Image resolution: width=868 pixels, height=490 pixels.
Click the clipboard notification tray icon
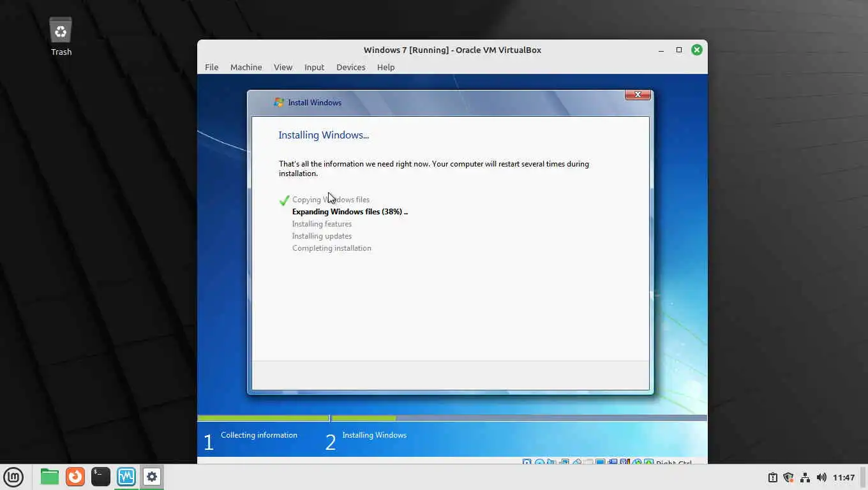tap(772, 477)
